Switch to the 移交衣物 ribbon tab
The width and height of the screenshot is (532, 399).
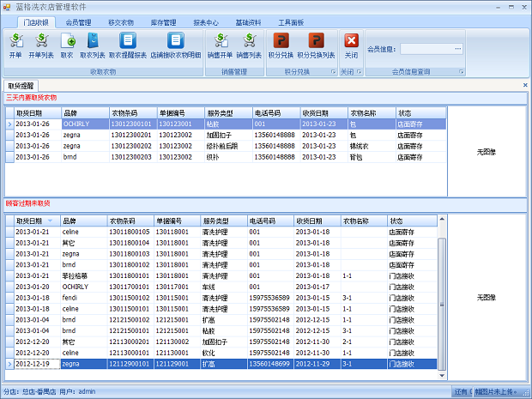point(121,22)
